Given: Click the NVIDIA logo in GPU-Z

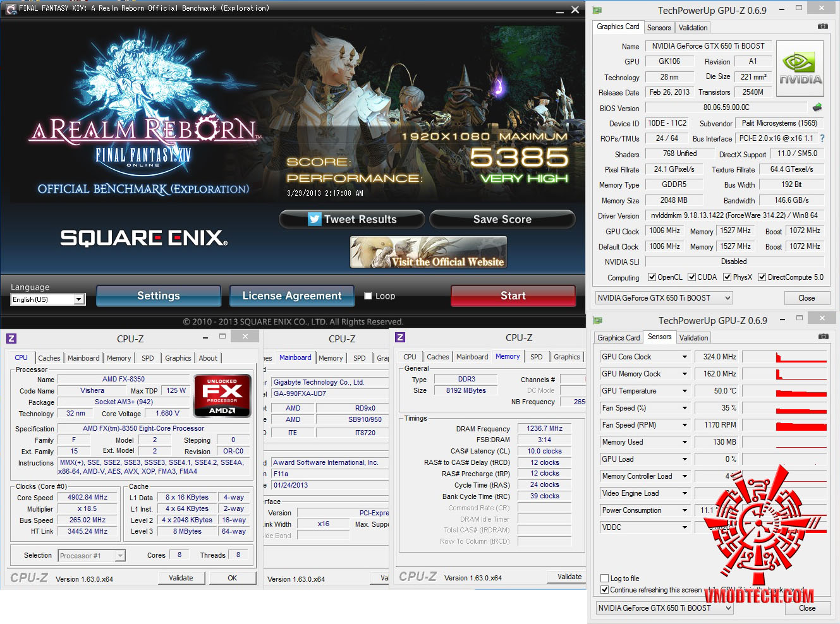Looking at the screenshot, I should point(800,68).
